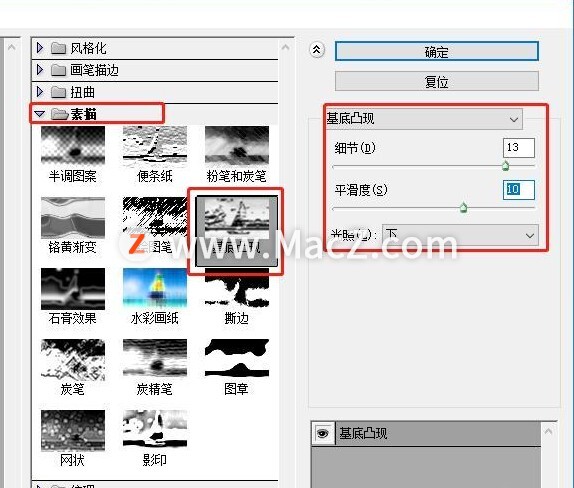Expand the 扭曲 filter folder
574x488 pixels.
40,92
